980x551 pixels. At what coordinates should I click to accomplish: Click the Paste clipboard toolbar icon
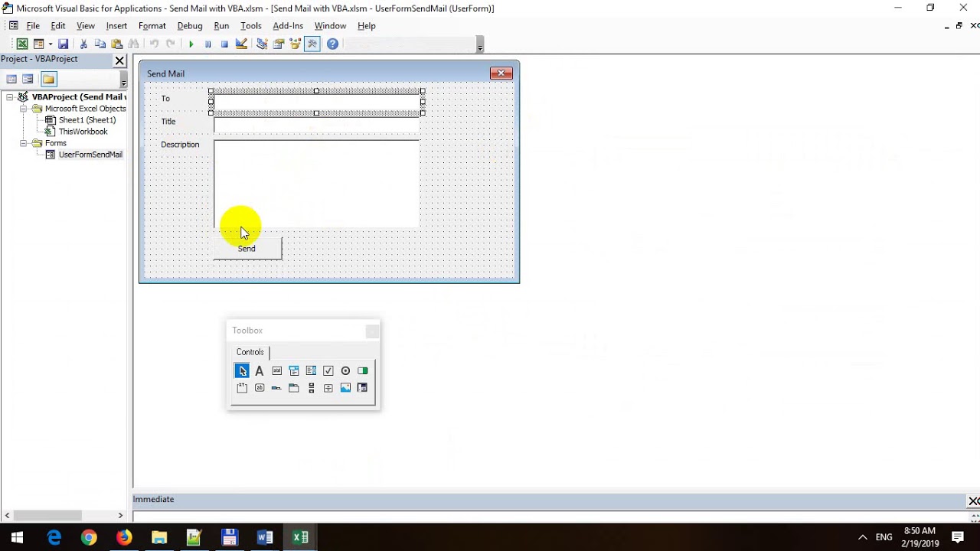click(117, 44)
